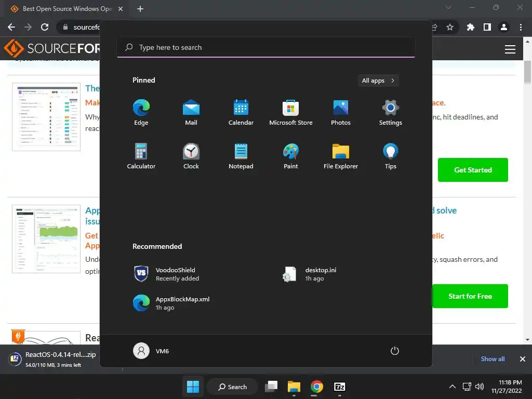The image size is (532, 399).
Task: Open File Explorer from the taskbar
Action: pyautogui.click(x=294, y=387)
